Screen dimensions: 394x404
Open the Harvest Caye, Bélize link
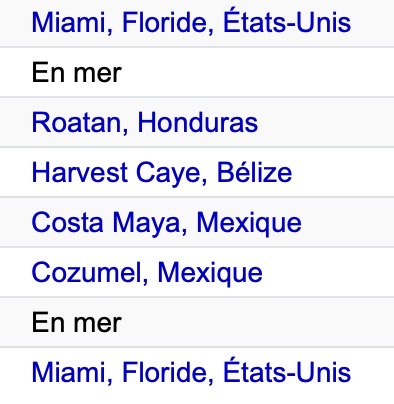click(162, 173)
